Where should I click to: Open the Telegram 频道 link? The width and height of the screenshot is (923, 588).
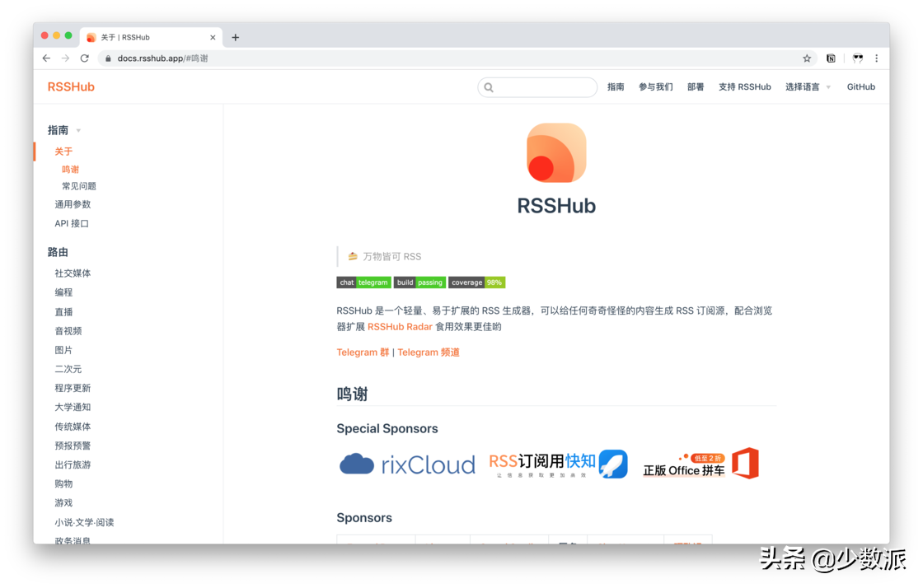point(429,352)
